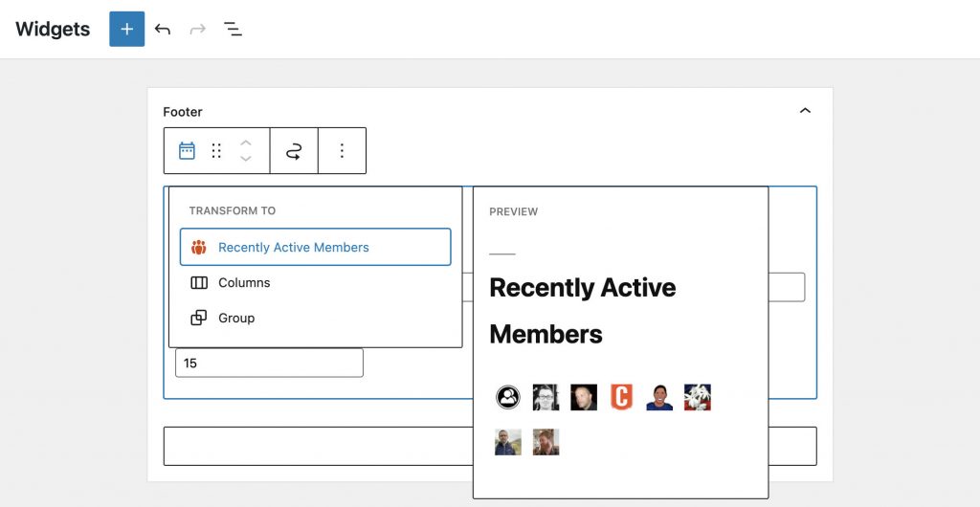This screenshot has width=980, height=507.
Task: Click the Recently Active Members preview heading
Action: tap(582, 311)
